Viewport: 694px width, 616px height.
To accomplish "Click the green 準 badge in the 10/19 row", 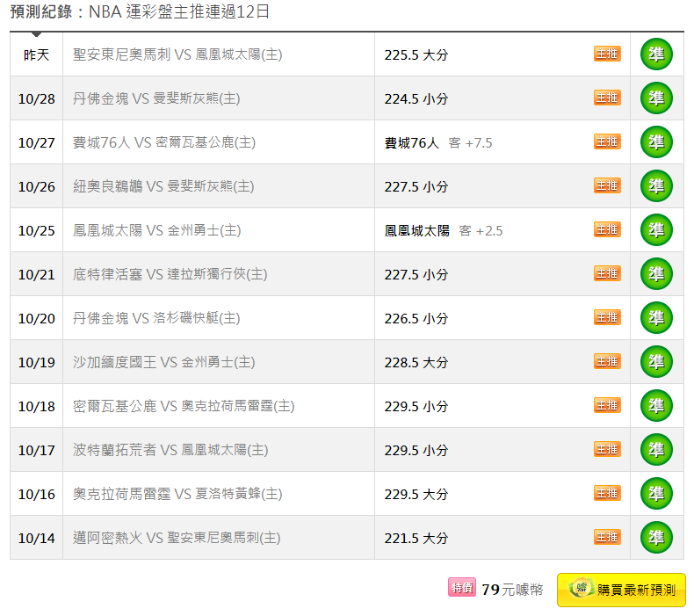I will tap(656, 361).
